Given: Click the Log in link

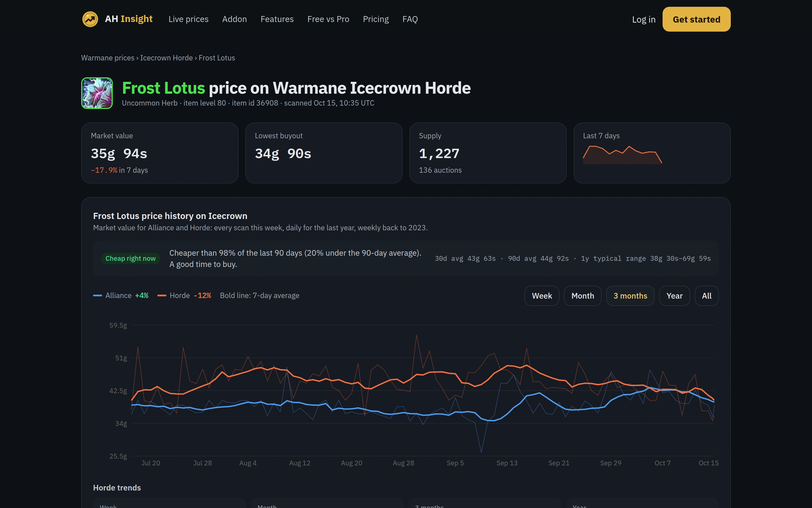Looking at the screenshot, I should pos(644,19).
